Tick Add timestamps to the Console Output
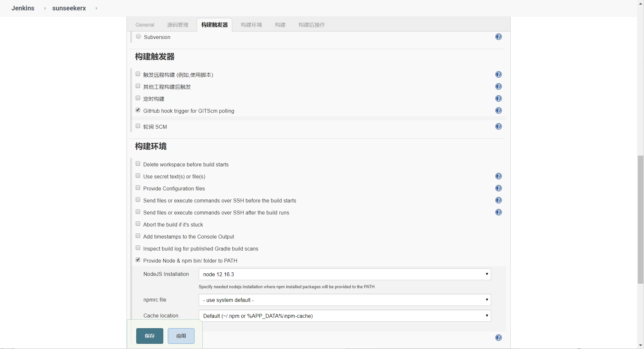The height and width of the screenshot is (349, 644). [138, 236]
